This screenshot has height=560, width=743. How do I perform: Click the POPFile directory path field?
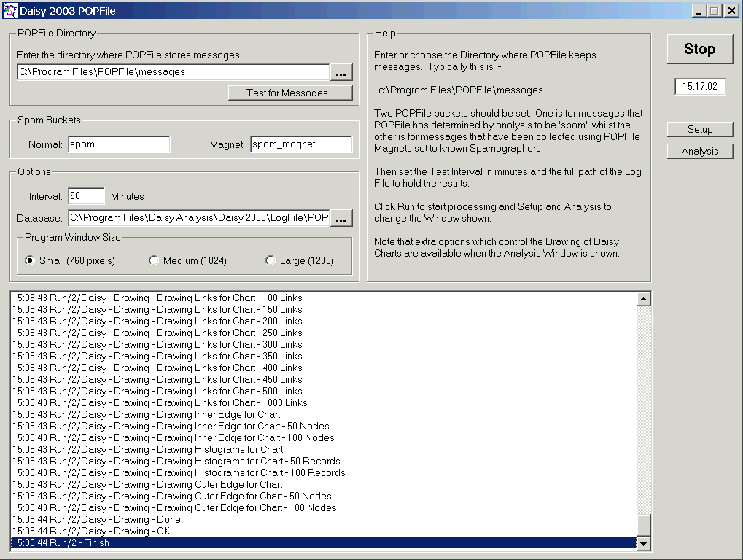click(x=173, y=72)
